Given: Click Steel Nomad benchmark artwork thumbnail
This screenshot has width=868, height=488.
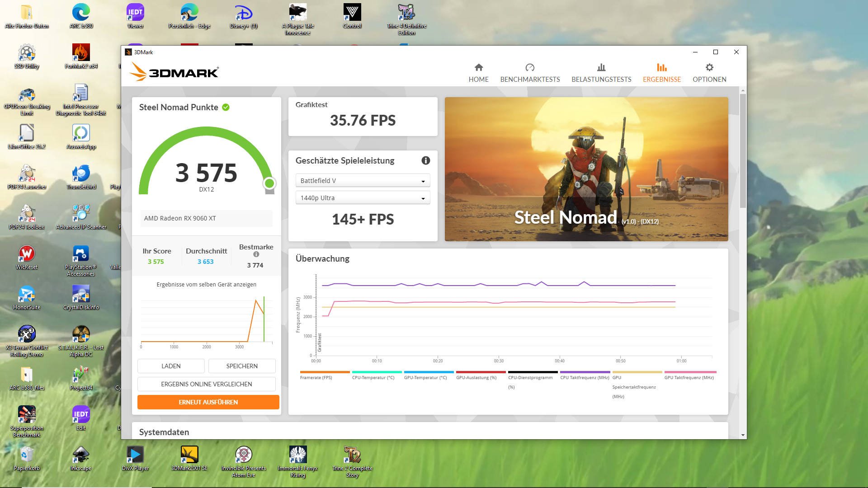Looking at the screenshot, I should 586,169.
